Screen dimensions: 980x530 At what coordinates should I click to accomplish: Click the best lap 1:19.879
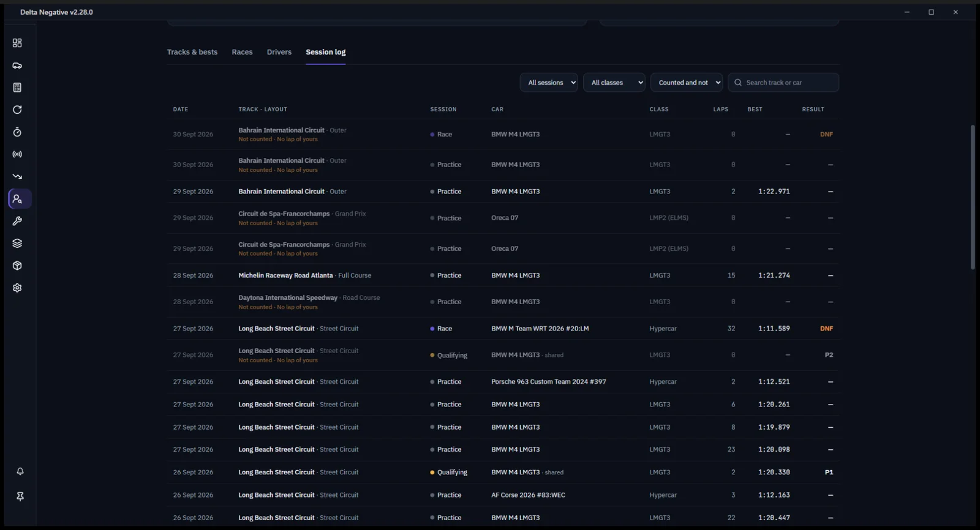point(774,427)
